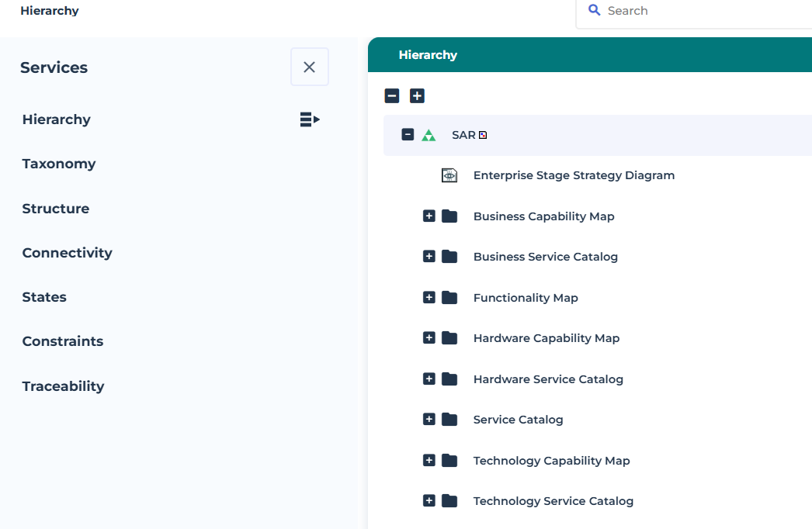Screen dimensions: 812x529
Task: Click the folder icon for Functionality Map
Action: pos(449,298)
